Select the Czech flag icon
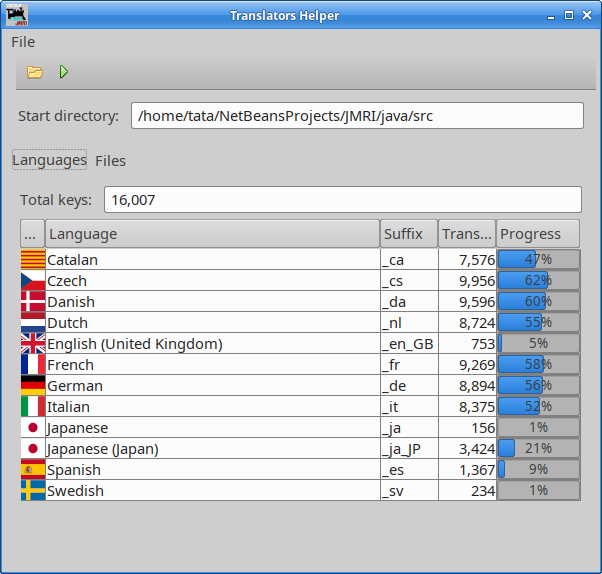 tap(33, 281)
